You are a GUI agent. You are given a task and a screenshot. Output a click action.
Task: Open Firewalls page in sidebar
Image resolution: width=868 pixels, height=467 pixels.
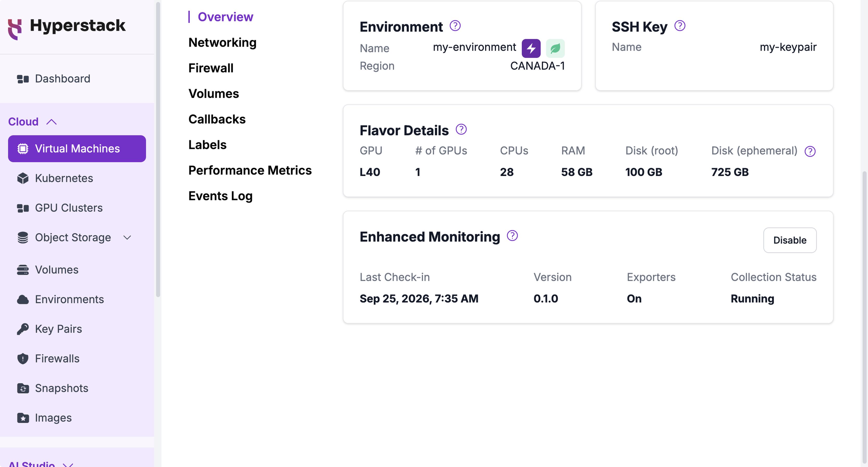[x=77, y=359]
